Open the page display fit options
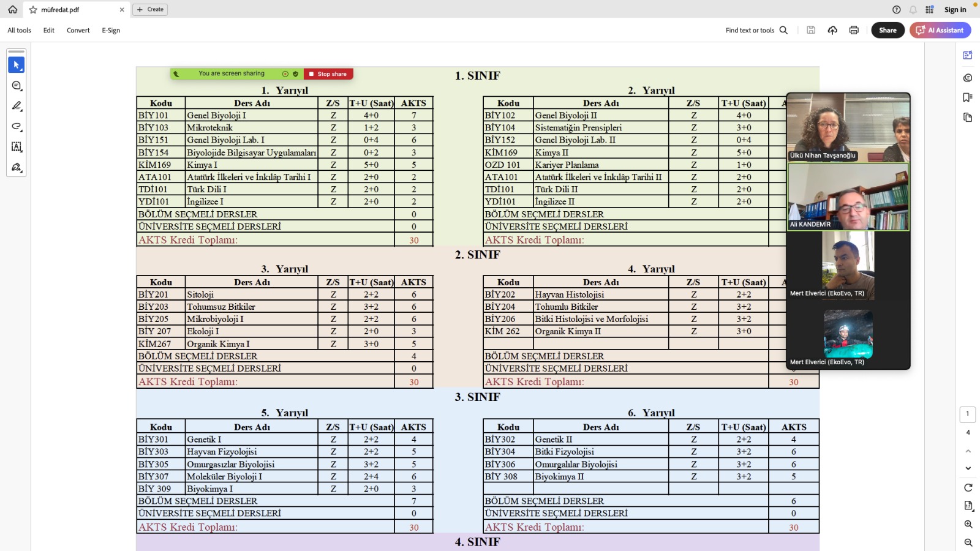The width and height of the screenshot is (980, 551). point(968,506)
